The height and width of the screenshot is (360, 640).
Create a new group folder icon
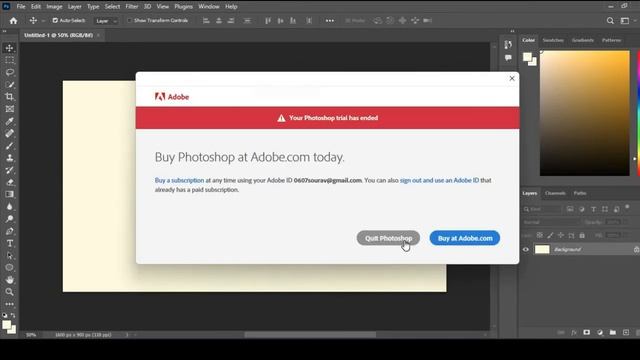(613, 333)
